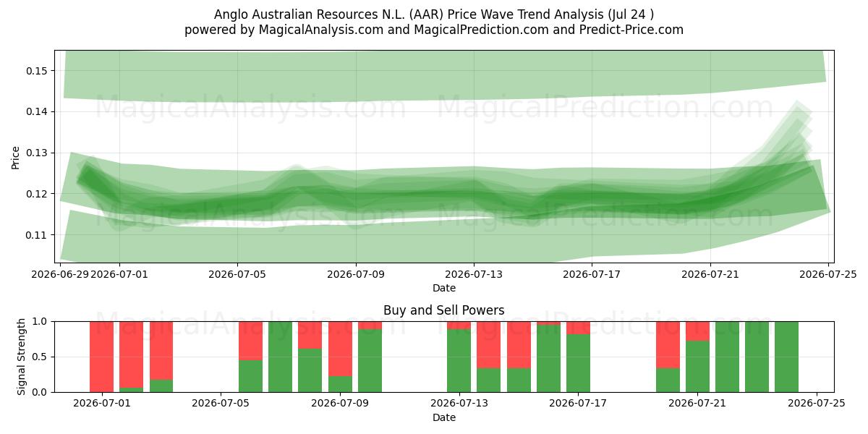This screenshot has height=434, width=868.
Task: Click the 'Signal Strength' y-axis label
Action: (22, 357)
